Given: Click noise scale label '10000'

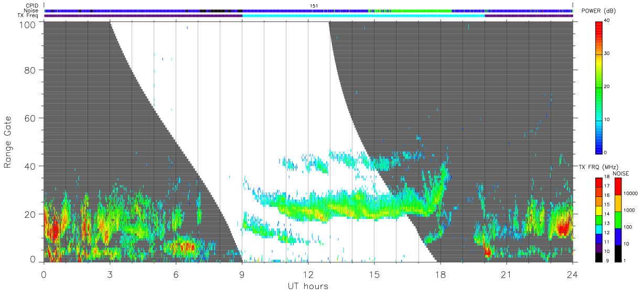Looking at the screenshot, I should click(x=630, y=194).
